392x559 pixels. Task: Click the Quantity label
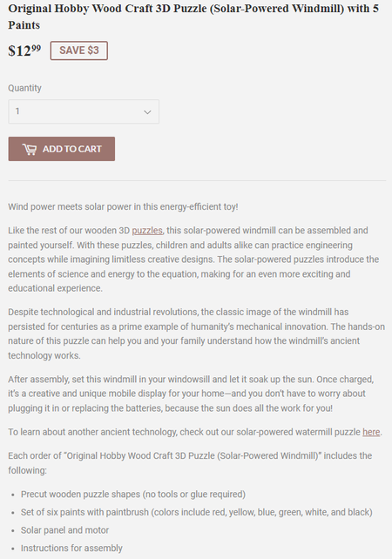point(24,88)
